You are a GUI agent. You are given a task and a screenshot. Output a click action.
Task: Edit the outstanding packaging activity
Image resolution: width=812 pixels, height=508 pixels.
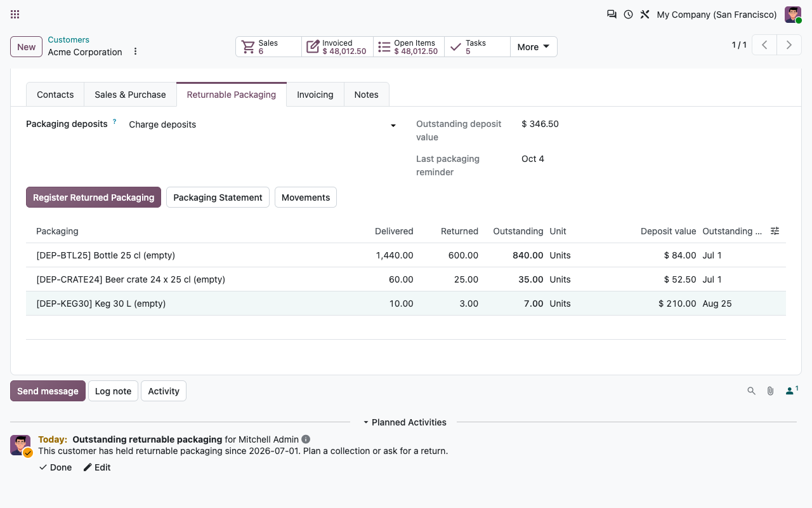point(97,467)
